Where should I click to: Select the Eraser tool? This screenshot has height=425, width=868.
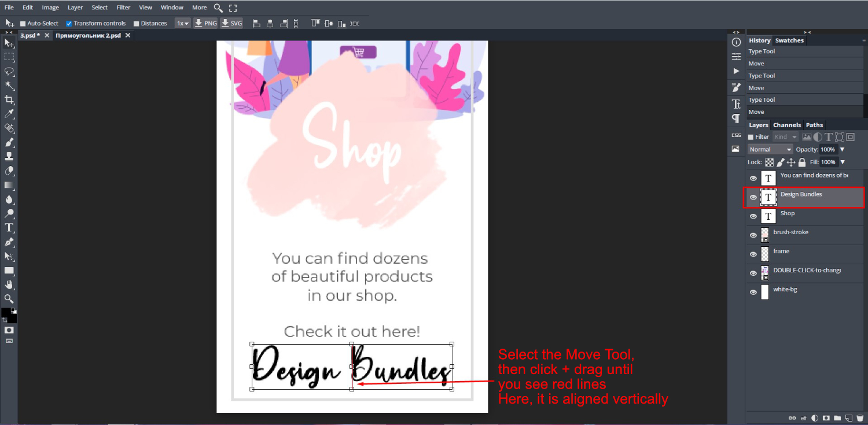pos(9,171)
